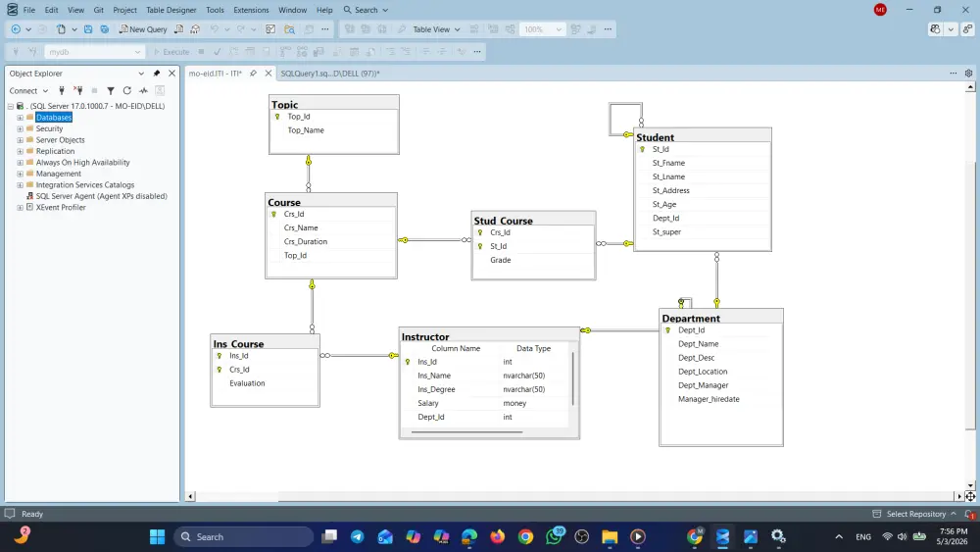
Task: Open Telegram from the taskbar
Action: coord(358,537)
